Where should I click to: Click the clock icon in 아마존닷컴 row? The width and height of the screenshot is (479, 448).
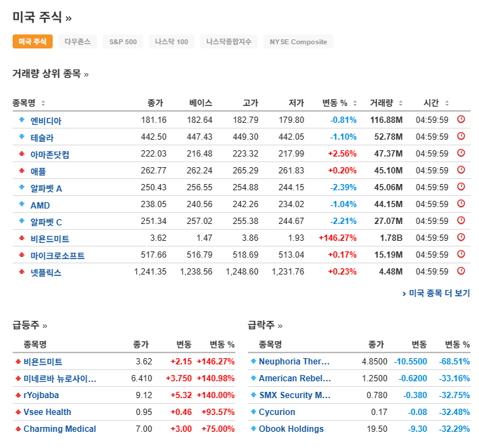tap(461, 152)
